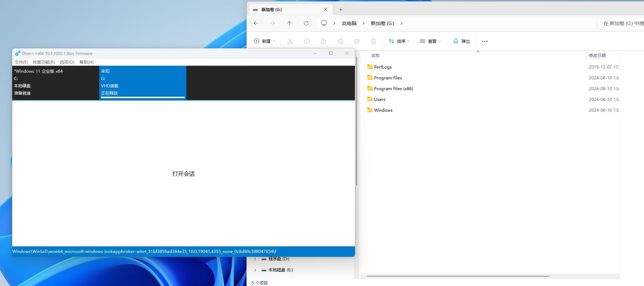Click the drive icon beside 本地磁盘 (E:)
Viewport: 644px width, 286px height.
pyautogui.click(x=264, y=270)
